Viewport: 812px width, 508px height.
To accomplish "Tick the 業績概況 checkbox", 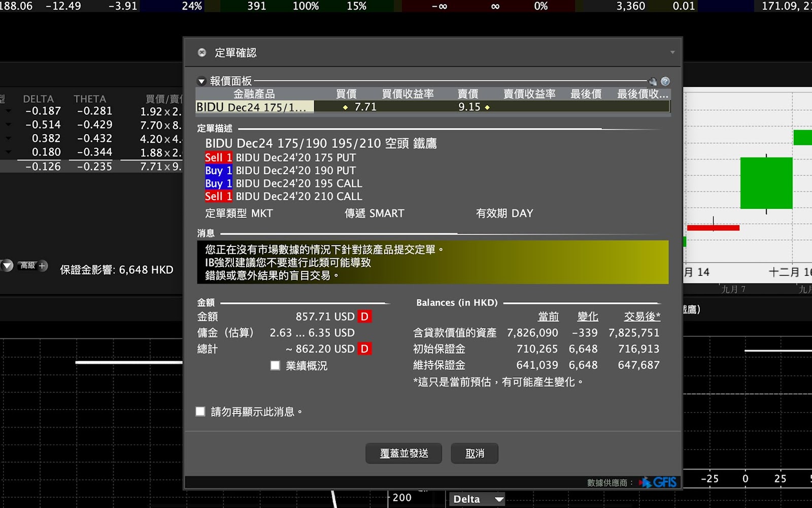I will pos(275,365).
